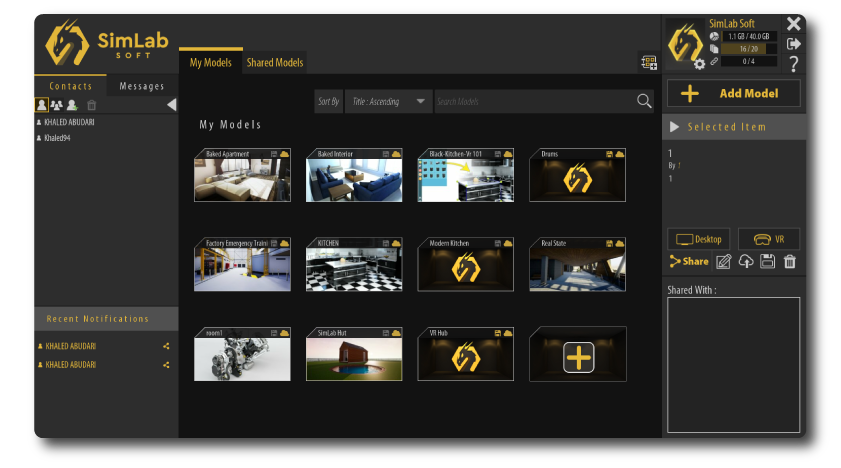Image resolution: width=841 pixels, height=468 pixels.
Task: Open first KHALED ABUDARI notification
Action: click(x=70, y=346)
